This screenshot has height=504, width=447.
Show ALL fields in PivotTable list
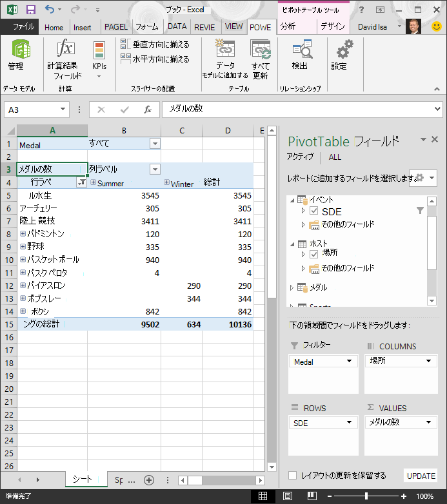[335, 157]
